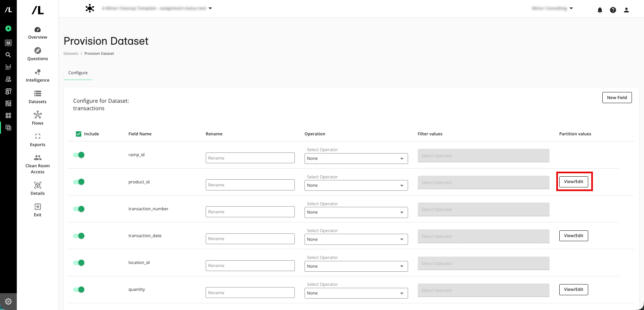Open the user account icon
Image resolution: width=644 pixels, height=310 pixels.
(x=627, y=10)
